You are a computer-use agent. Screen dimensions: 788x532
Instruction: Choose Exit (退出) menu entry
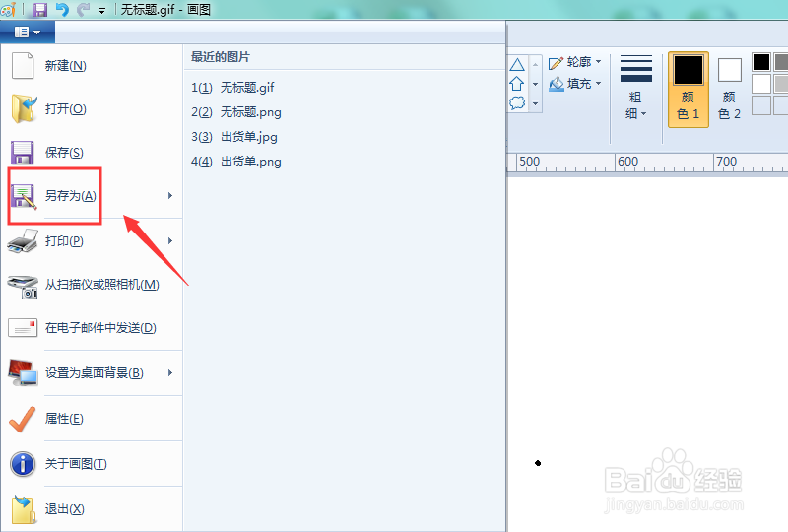point(93,509)
